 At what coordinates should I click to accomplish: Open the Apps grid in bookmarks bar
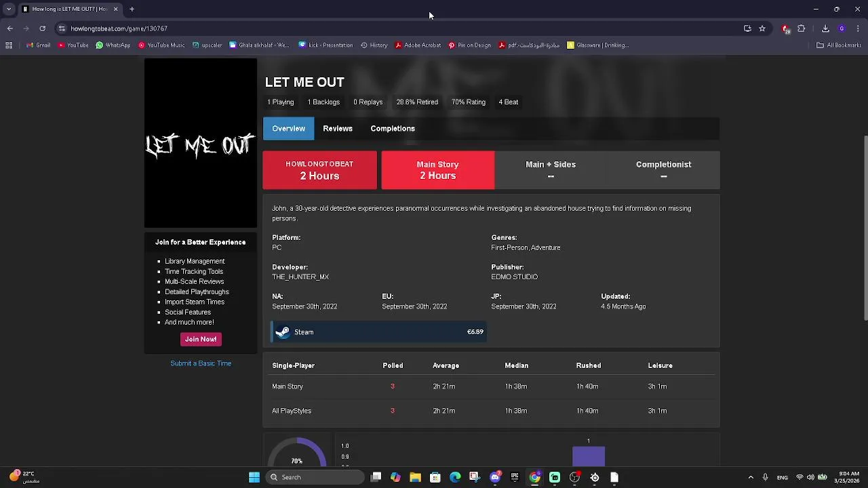[x=9, y=45]
